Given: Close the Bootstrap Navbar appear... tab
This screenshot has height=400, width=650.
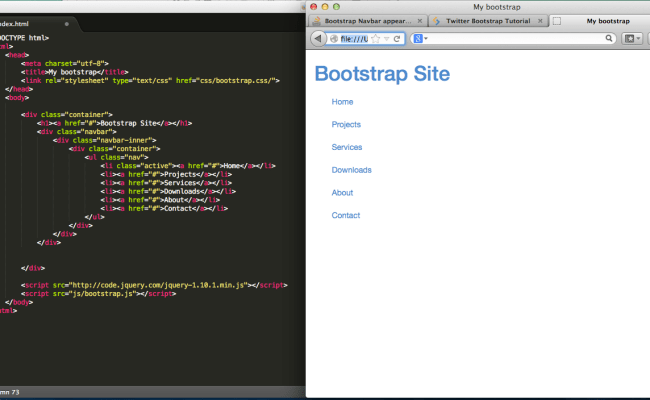Looking at the screenshot, I should coord(420,21).
